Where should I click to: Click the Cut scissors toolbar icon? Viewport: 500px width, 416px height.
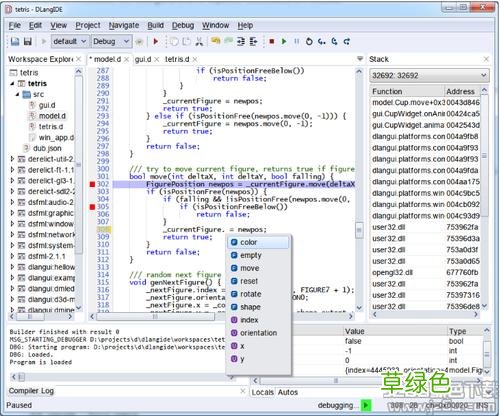pyautogui.click(x=199, y=41)
